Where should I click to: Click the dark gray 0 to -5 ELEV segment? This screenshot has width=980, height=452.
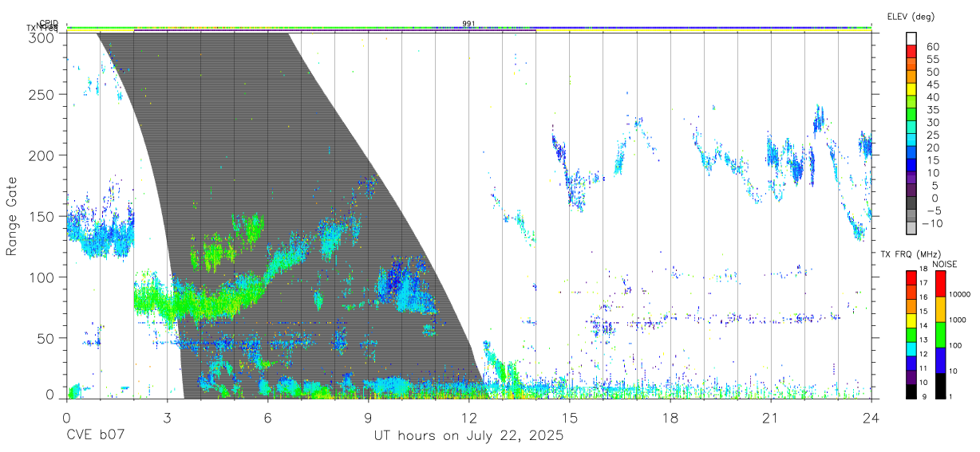(x=911, y=204)
